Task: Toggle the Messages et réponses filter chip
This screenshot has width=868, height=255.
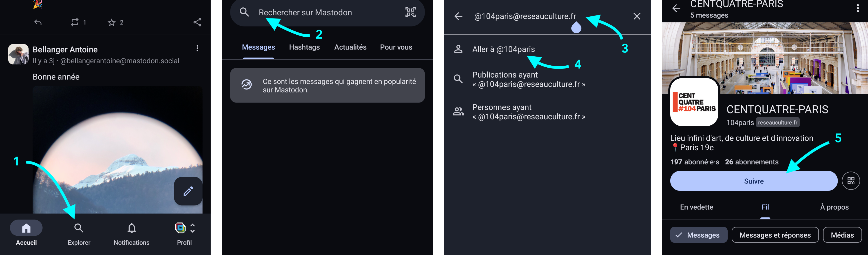Action: tap(775, 235)
